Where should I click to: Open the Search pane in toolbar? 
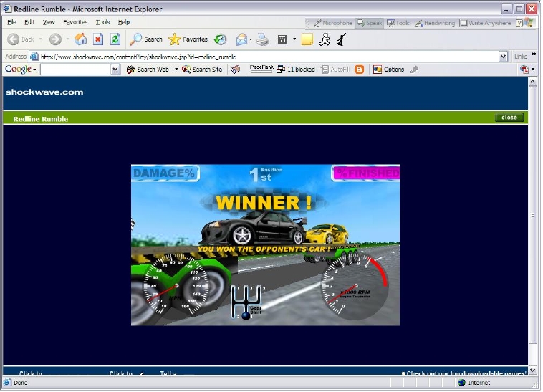(146, 39)
